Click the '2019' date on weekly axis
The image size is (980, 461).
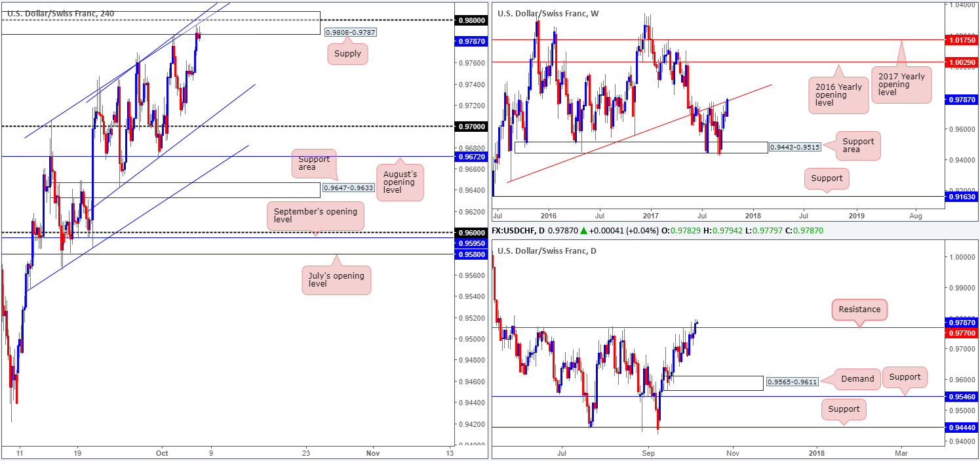tap(857, 215)
